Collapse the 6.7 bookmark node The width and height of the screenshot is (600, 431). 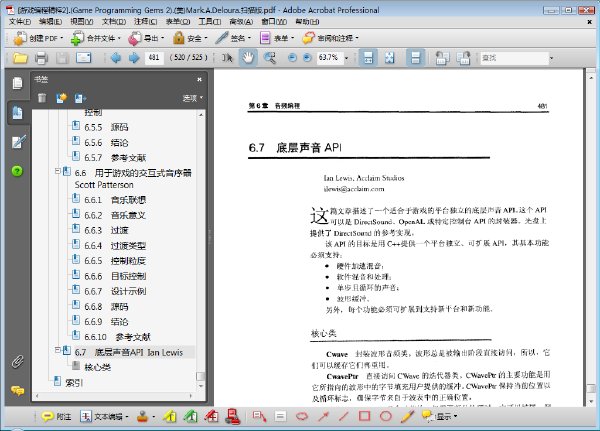click(57, 350)
